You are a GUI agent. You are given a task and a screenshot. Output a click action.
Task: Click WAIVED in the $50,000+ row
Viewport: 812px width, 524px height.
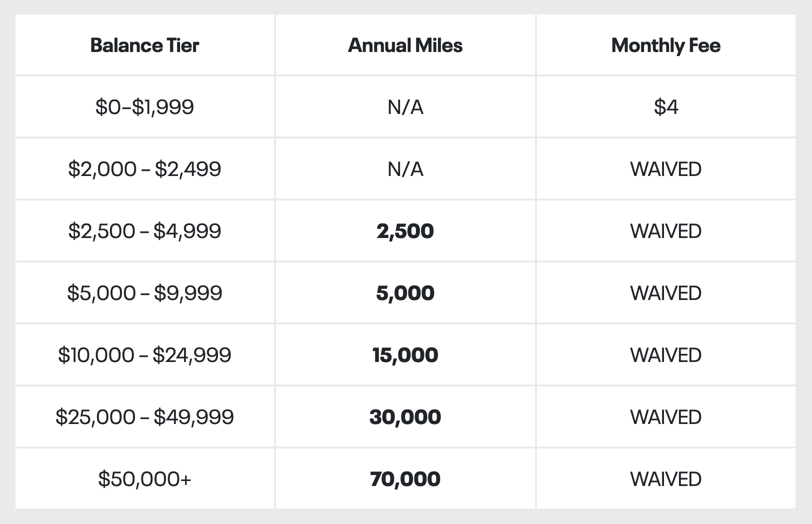pos(665,479)
